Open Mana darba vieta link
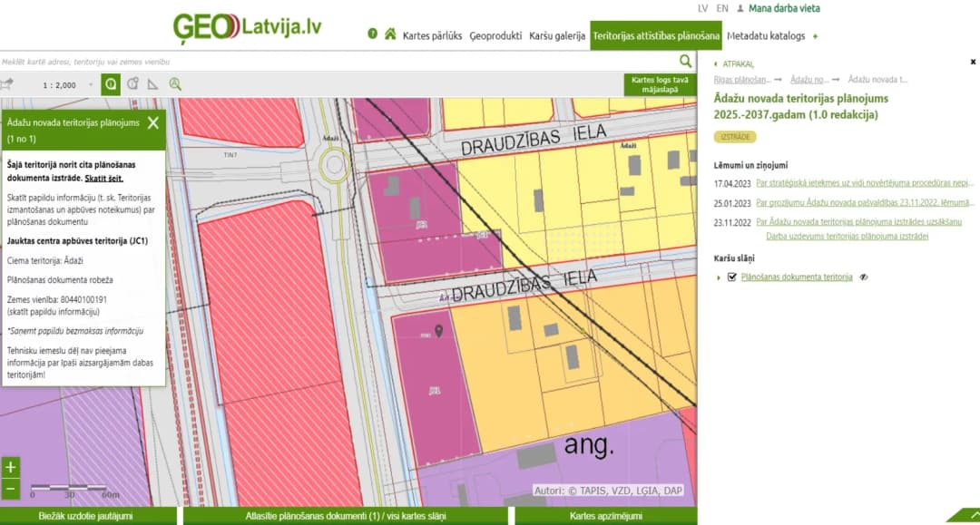This screenshot has height=525, width=980. click(x=784, y=9)
